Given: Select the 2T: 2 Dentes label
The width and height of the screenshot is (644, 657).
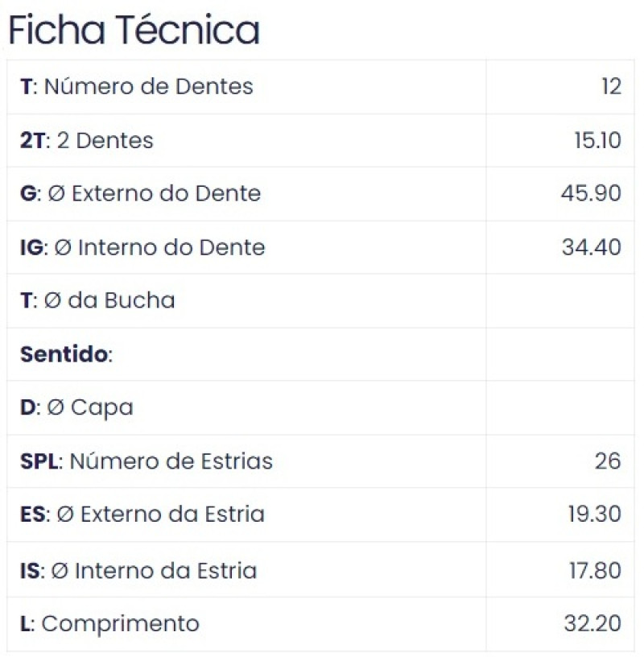Looking at the screenshot, I should [x=86, y=141].
